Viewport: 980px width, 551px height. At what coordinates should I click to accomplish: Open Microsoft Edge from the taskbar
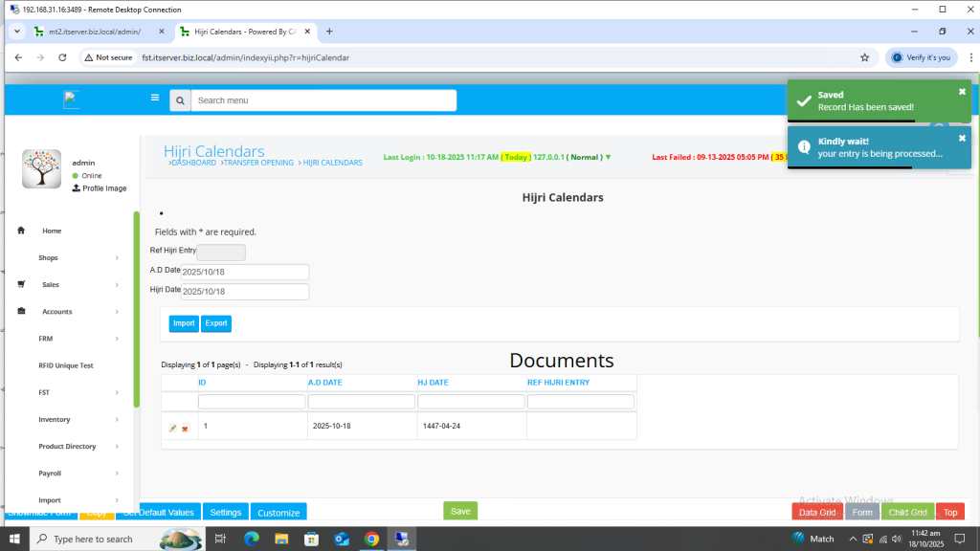tap(252, 539)
